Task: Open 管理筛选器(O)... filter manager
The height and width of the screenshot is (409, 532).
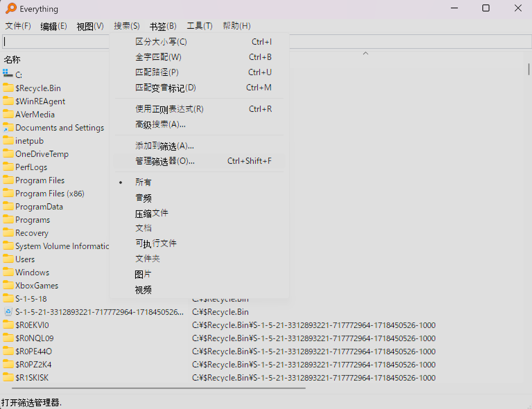Action: (x=199, y=161)
